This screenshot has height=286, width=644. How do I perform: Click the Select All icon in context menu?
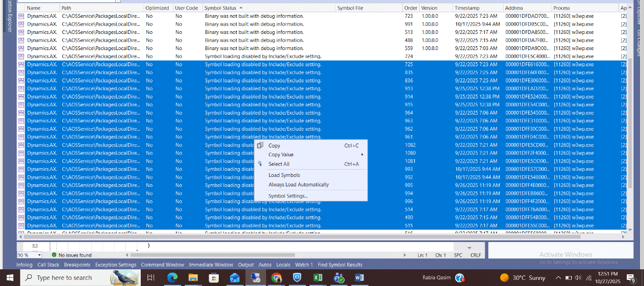coord(260,164)
